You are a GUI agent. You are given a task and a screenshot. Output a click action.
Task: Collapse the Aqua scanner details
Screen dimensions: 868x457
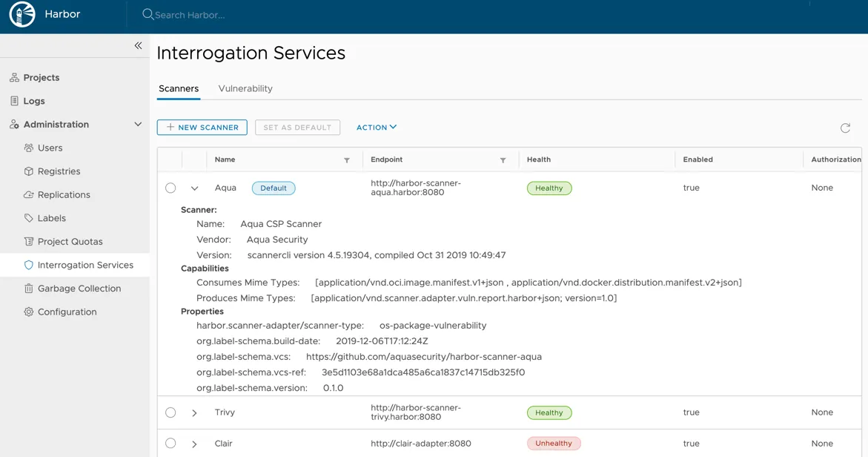point(194,188)
